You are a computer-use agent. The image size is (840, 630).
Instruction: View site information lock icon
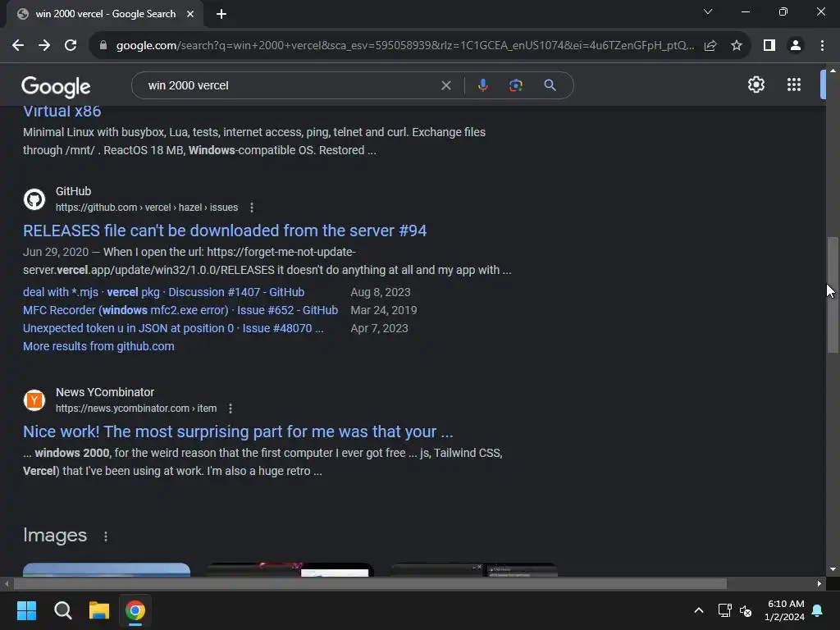tap(103, 46)
